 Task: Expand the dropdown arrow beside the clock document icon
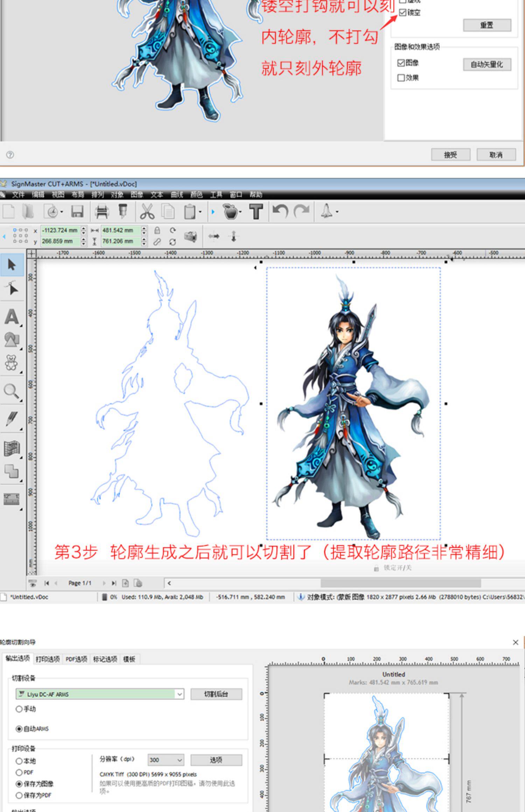click(62, 212)
